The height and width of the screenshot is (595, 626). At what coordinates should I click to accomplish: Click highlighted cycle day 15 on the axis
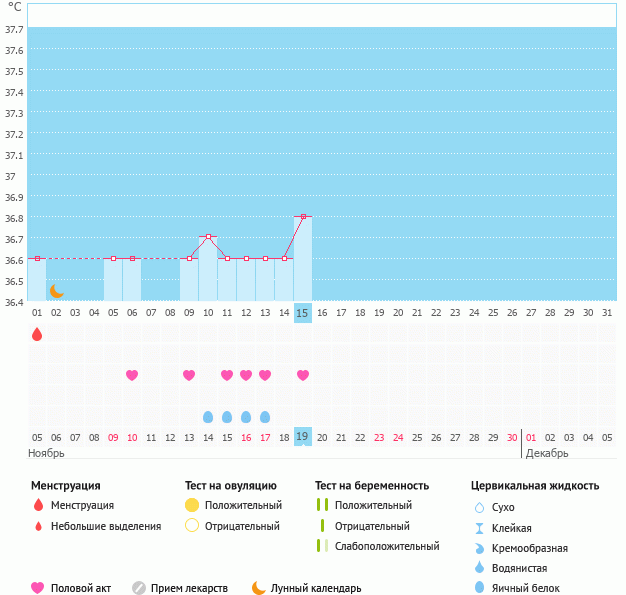[x=303, y=313]
